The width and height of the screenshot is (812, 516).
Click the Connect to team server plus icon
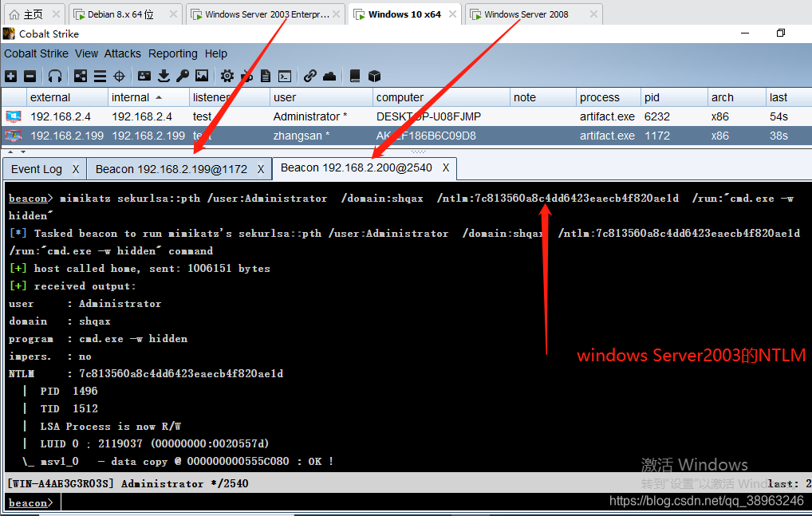pyautogui.click(x=11, y=77)
